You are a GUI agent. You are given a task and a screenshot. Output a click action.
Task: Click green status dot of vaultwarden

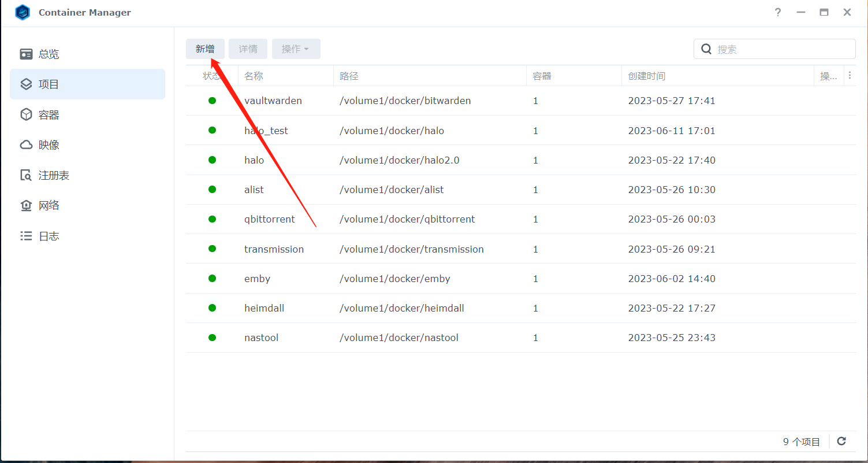click(212, 101)
